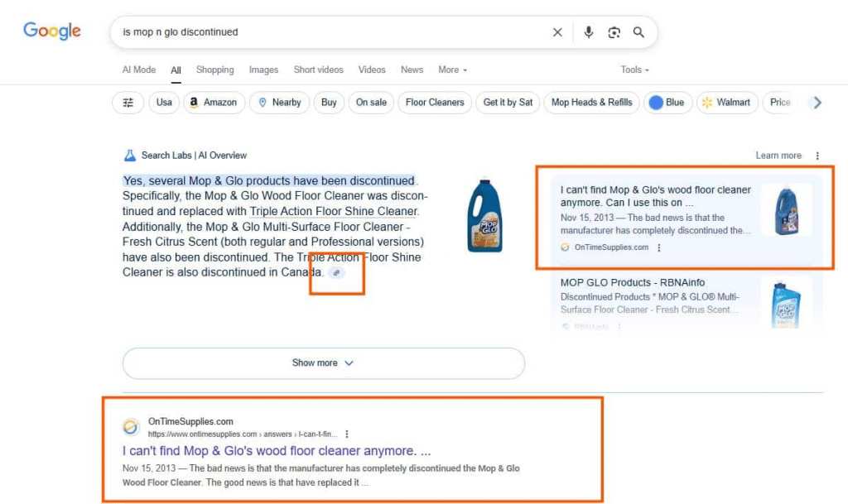Expand AI Overview with Show more
Viewport: 848px width, 504px height.
tap(324, 363)
